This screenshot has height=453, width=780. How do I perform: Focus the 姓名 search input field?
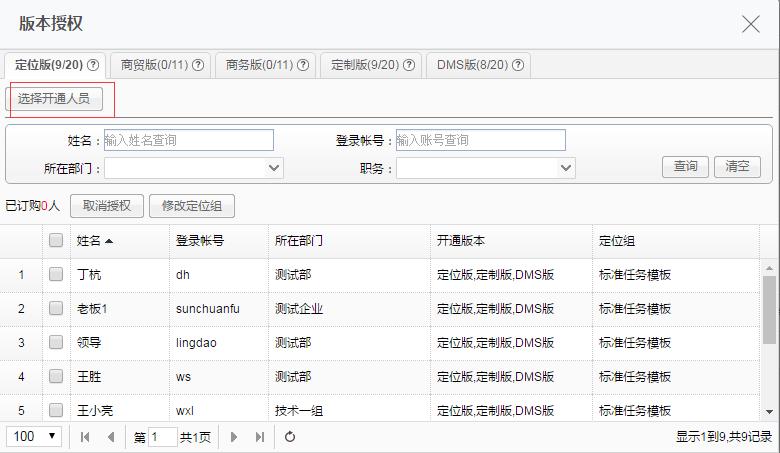tap(188, 140)
